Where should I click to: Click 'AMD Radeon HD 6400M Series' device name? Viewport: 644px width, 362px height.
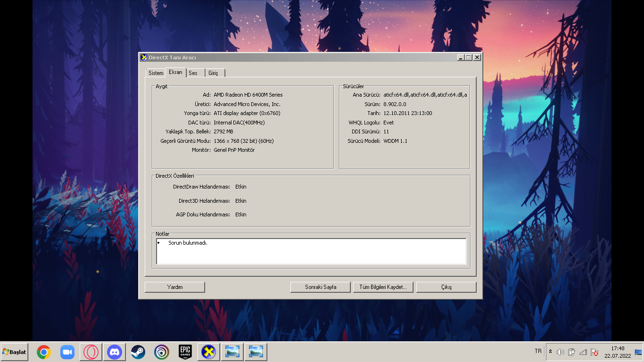tap(248, 95)
